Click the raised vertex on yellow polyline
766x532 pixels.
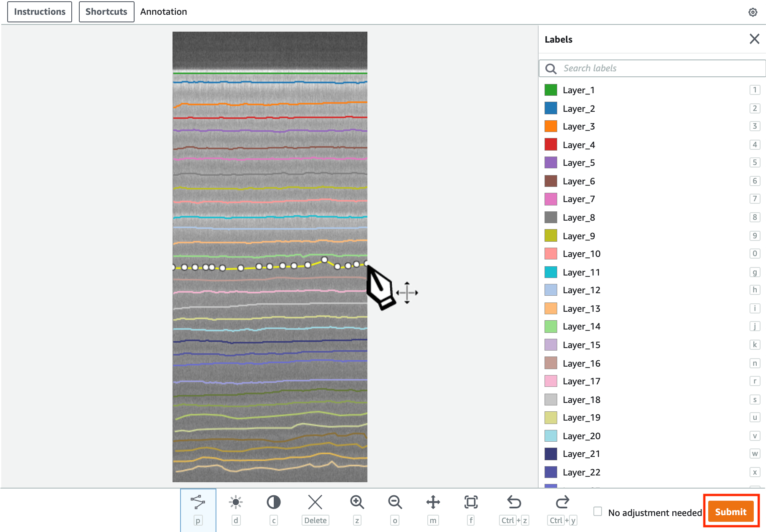[324, 260]
